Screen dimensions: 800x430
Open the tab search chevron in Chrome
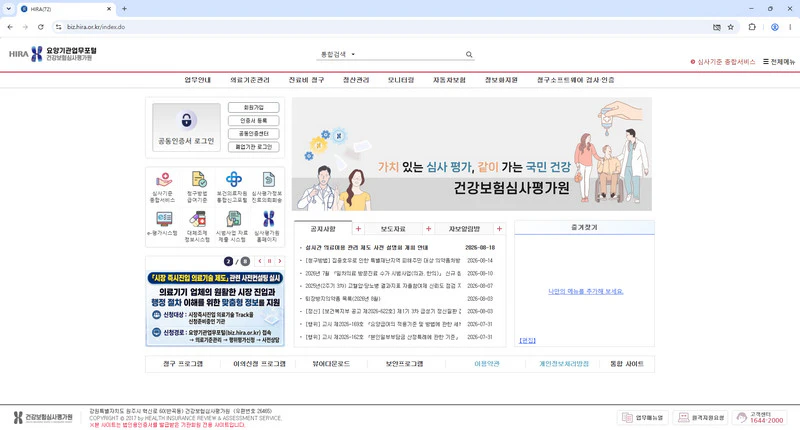(x=8, y=9)
